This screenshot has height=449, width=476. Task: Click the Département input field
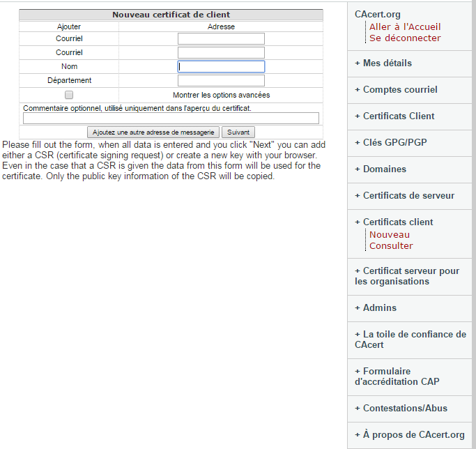(221, 81)
